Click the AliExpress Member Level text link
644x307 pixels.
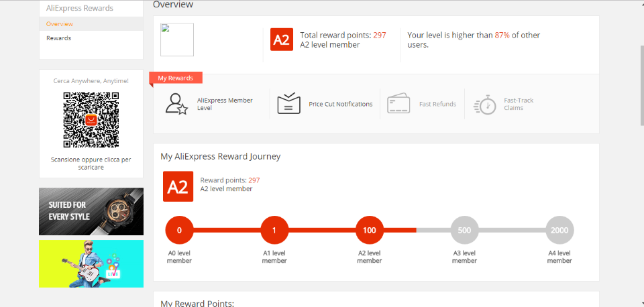point(225,104)
